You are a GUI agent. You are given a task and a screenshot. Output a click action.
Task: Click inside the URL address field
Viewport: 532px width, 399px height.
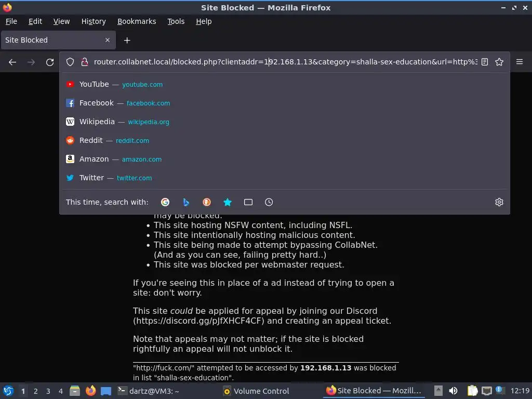tap(285, 62)
